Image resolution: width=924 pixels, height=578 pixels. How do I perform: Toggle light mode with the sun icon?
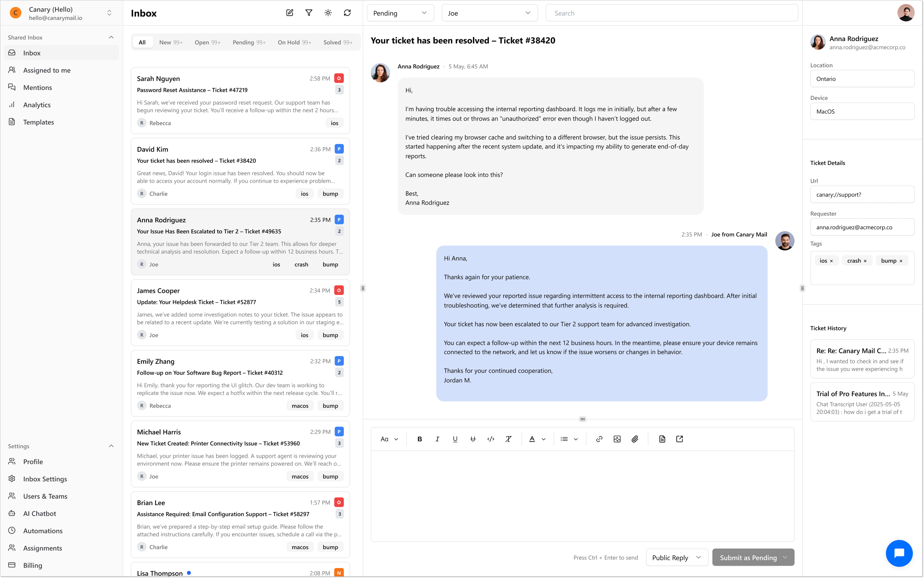coord(328,13)
